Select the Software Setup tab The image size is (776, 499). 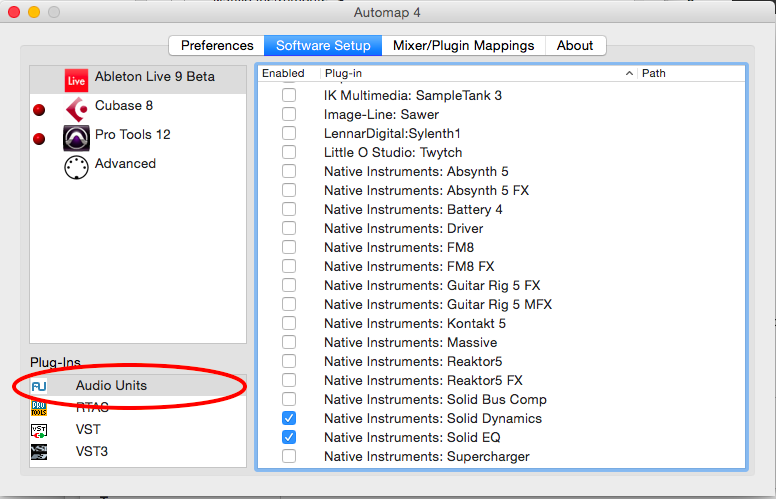coord(323,46)
